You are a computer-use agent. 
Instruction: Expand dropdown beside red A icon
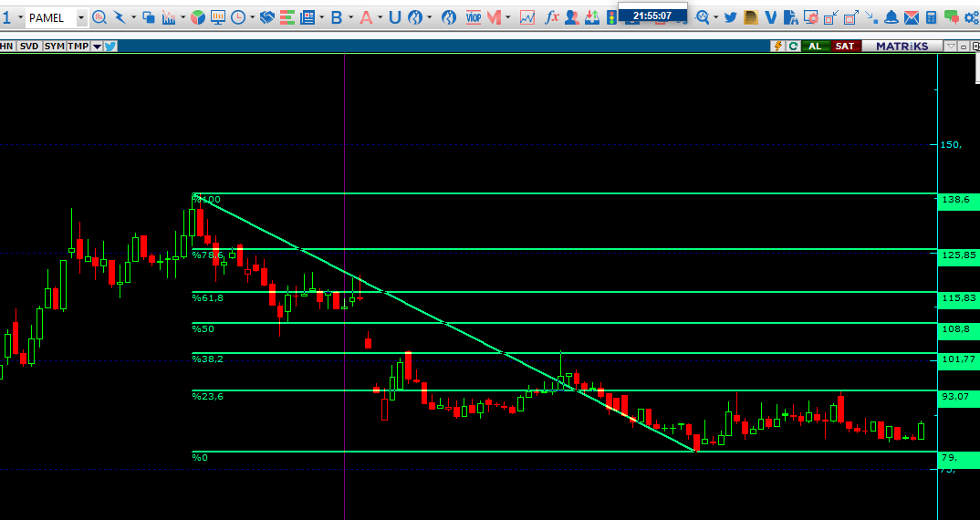tap(380, 17)
